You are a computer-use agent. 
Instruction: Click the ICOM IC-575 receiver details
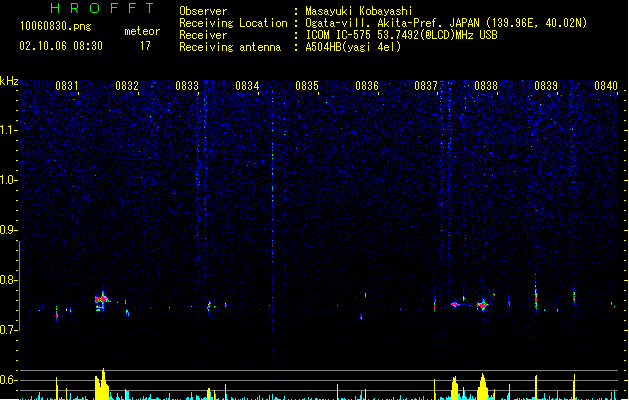402,35
